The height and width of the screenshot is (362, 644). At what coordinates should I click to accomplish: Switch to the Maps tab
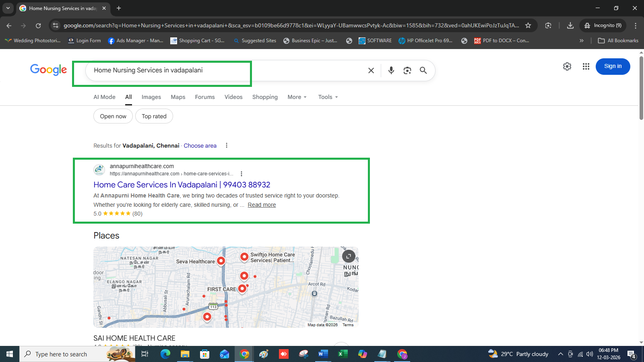(178, 97)
